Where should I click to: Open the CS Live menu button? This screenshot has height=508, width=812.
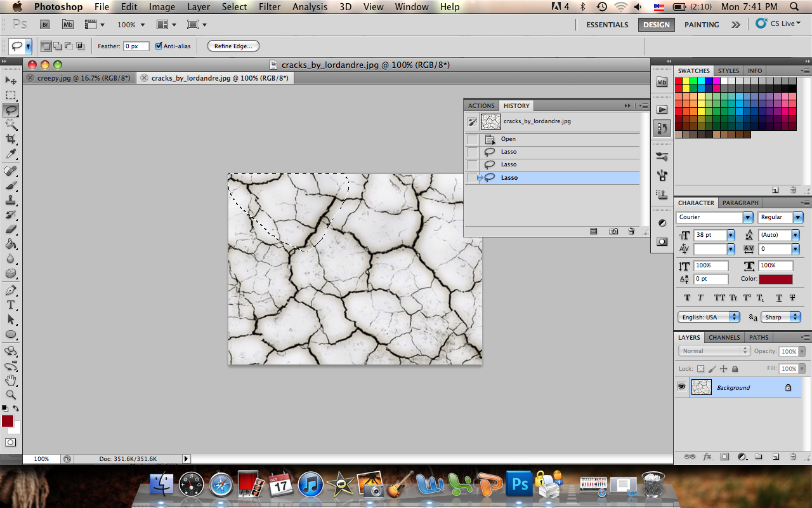(x=778, y=23)
